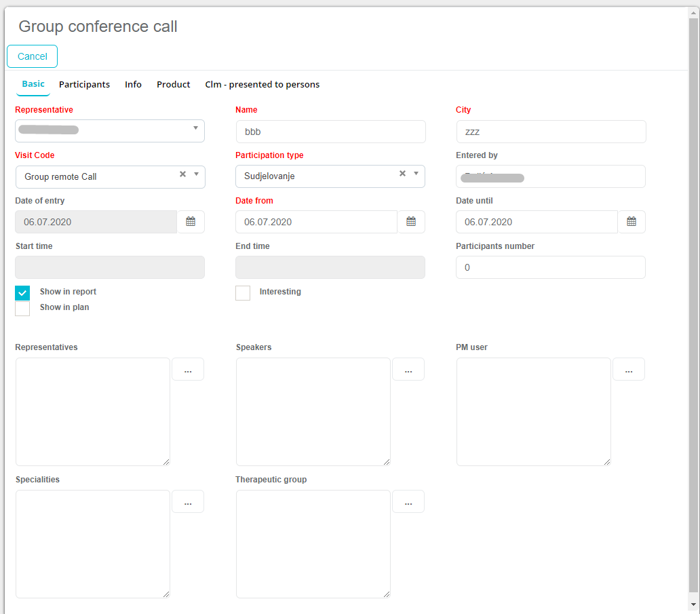The height and width of the screenshot is (614, 700).
Task: Uncheck the Show in report checkbox
Action: pyautogui.click(x=22, y=292)
